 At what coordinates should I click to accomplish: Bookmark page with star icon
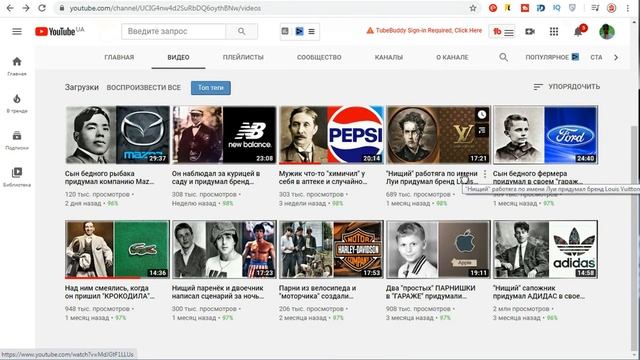(x=473, y=8)
